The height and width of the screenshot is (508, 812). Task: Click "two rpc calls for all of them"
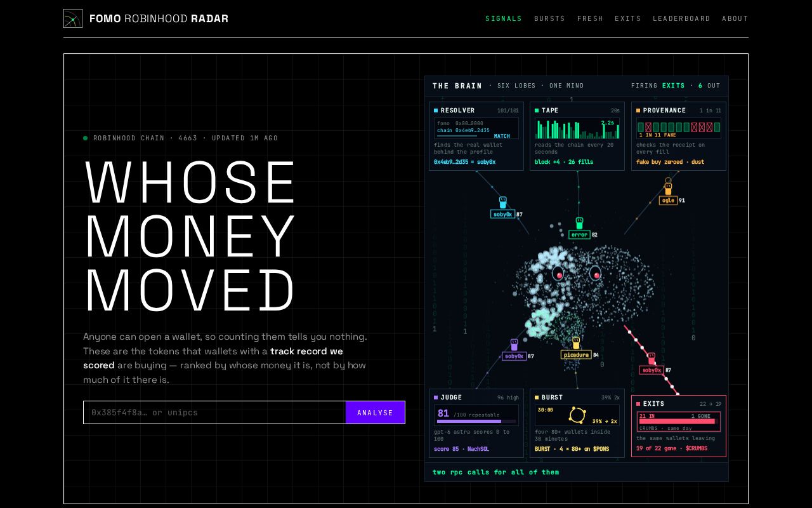tap(496, 472)
